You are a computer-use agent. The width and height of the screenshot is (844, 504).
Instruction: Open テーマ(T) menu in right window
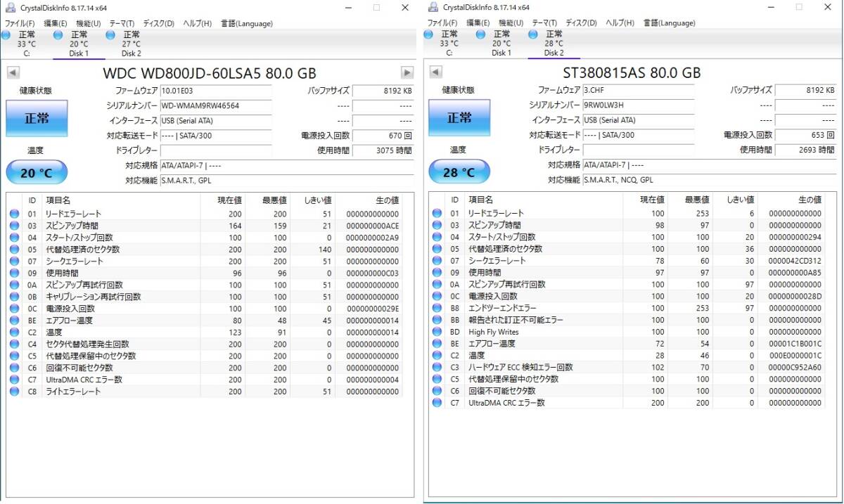(x=544, y=23)
